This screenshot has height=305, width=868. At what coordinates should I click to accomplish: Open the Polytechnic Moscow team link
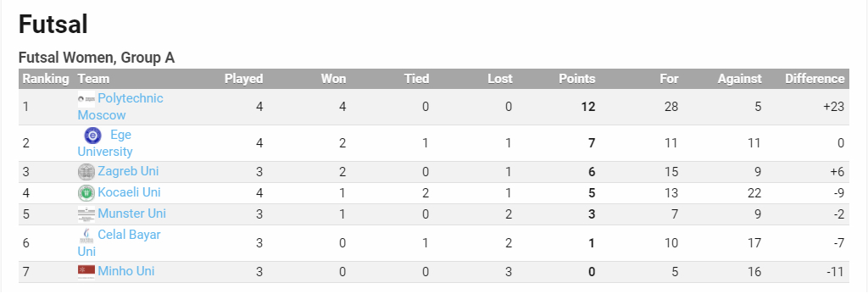pyautogui.click(x=120, y=107)
